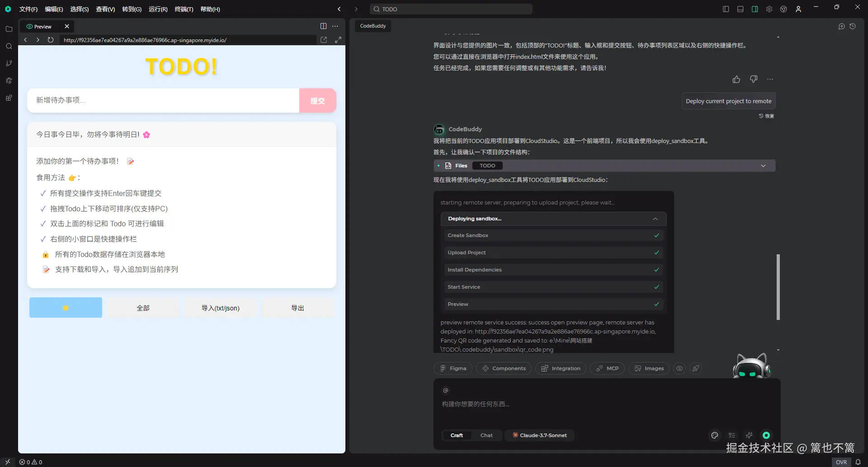Open the Search icon in activity bar
868x467 pixels.
pos(9,46)
